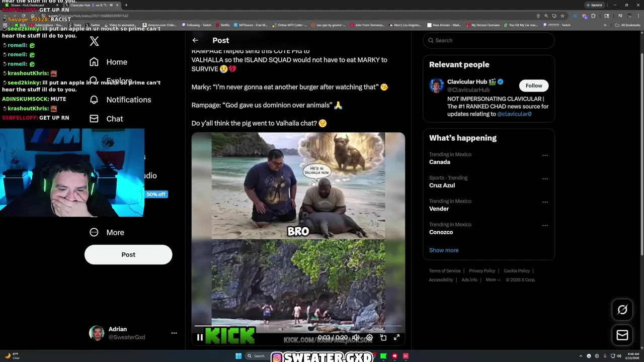Screen dimensions: 644x362
Task: Click into the X Search field
Action: coord(489,40)
